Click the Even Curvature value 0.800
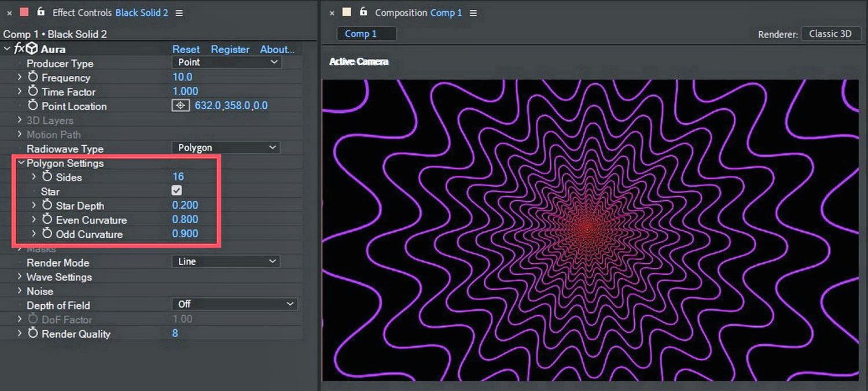The height and width of the screenshot is (391, 868). pos(185,219)
